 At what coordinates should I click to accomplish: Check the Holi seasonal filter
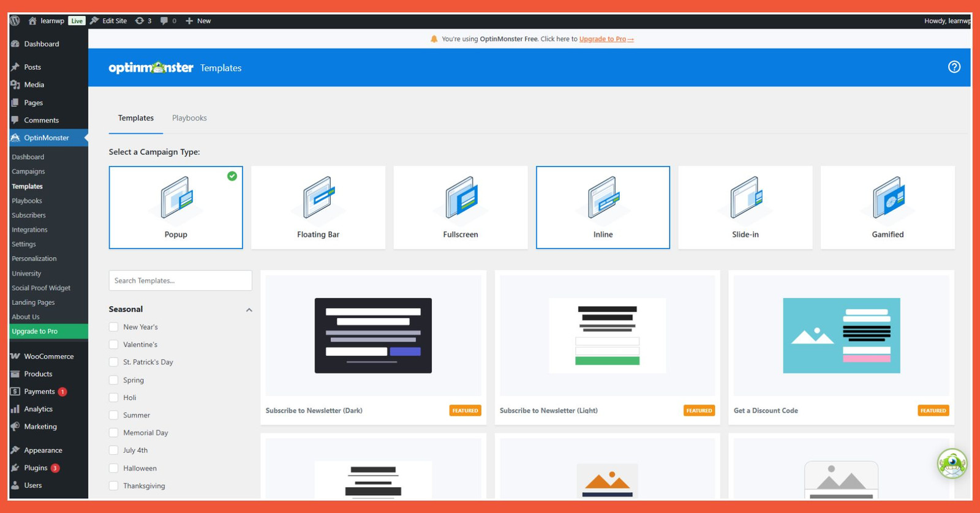113,397
